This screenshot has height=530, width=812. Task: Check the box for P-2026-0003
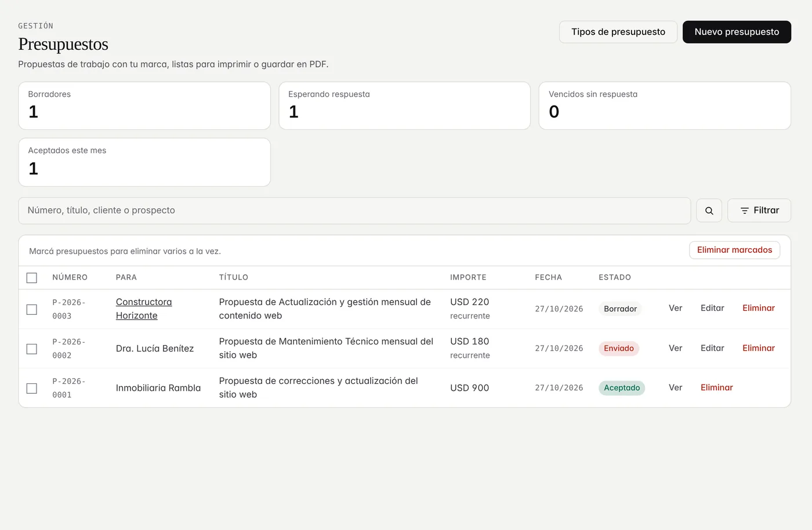click(32, 309)
